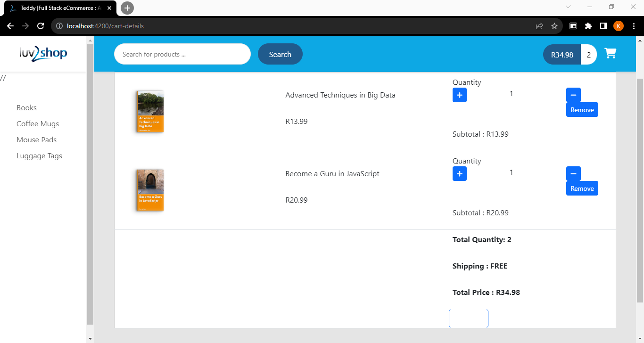644x343 pixels.
Task: Decrease quantity of Become a Guru in JavaScript
Action: click(x=573, y=174)
